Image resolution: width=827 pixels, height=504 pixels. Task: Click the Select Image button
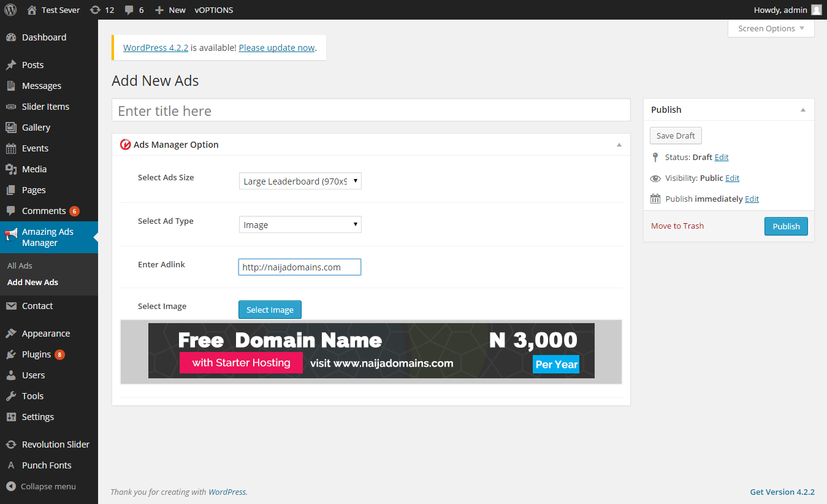[270, 310]
